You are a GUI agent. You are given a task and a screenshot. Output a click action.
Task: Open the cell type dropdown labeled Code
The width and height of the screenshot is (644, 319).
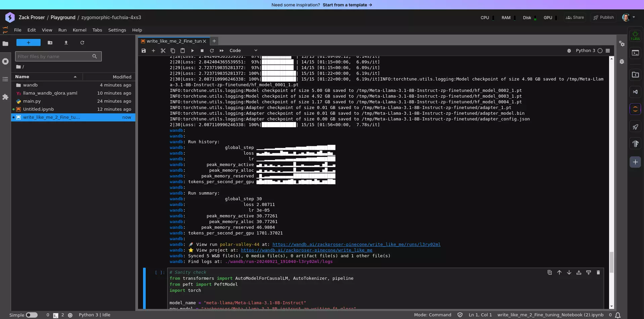(242, 50)
